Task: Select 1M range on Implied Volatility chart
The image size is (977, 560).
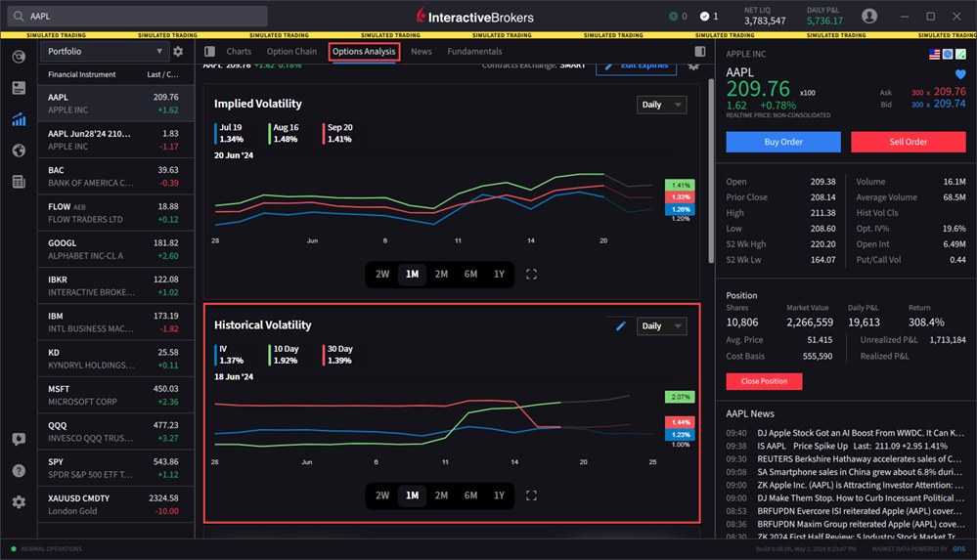Action: 413,274
